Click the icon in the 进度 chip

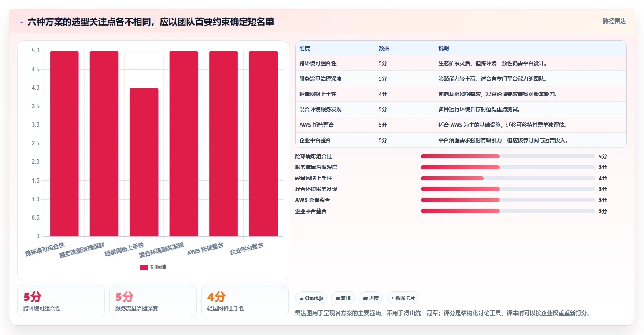(x=365, y=298)
